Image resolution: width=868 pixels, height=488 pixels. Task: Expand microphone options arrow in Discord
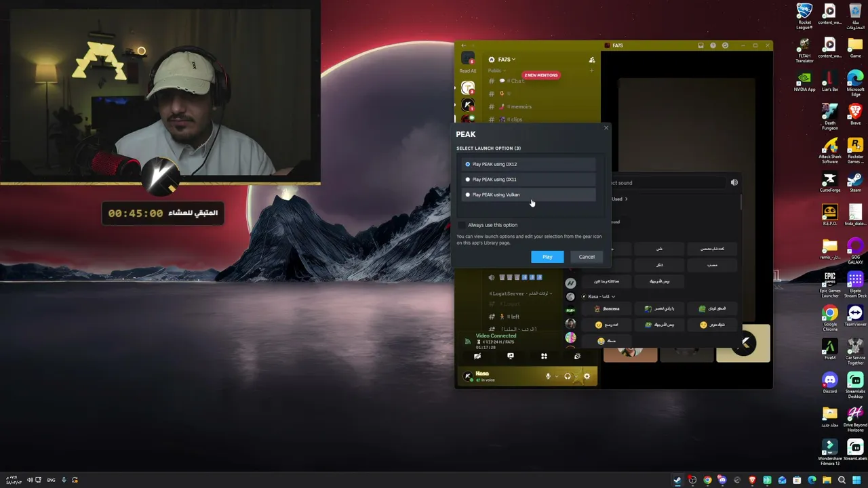(x=557, y=376)
